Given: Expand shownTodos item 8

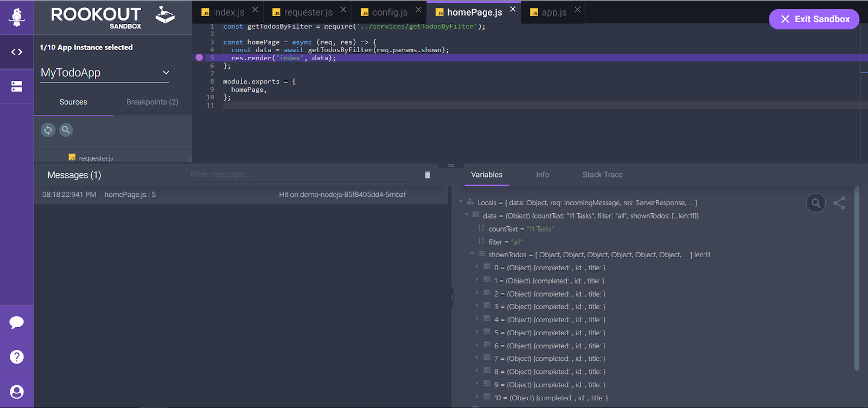Looking at the screenshot, I should (477, 371).
